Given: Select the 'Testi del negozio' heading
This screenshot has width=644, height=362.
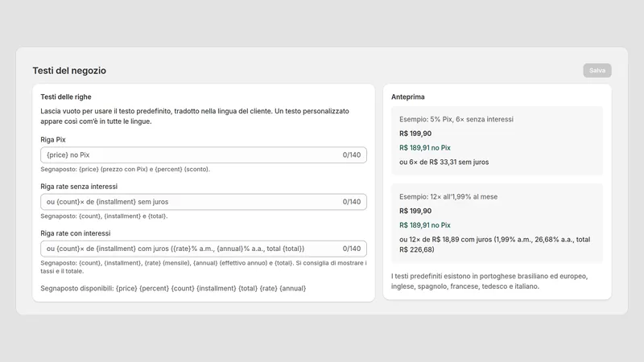Looking at the screenshot, I should [69, 71].
